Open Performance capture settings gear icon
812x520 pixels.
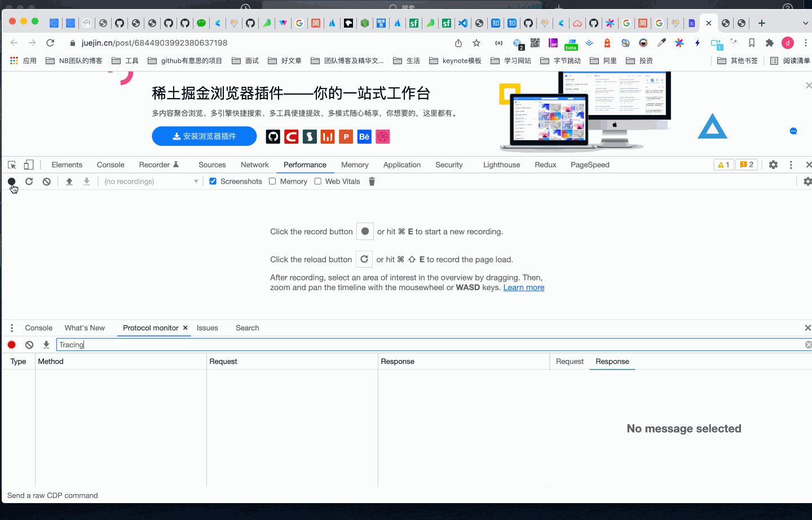(x=807, y=181)
